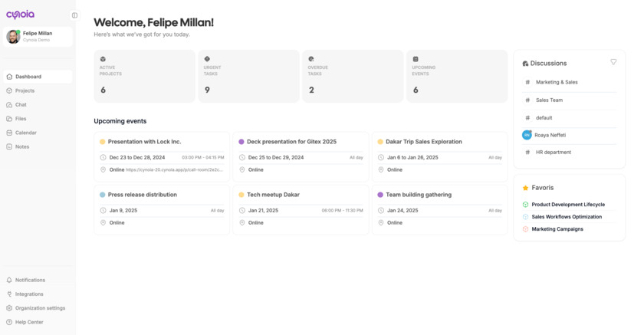Screen dimensions: 644x335
Task: Click the Notes sidebar icon
Action: click(9, 146)
